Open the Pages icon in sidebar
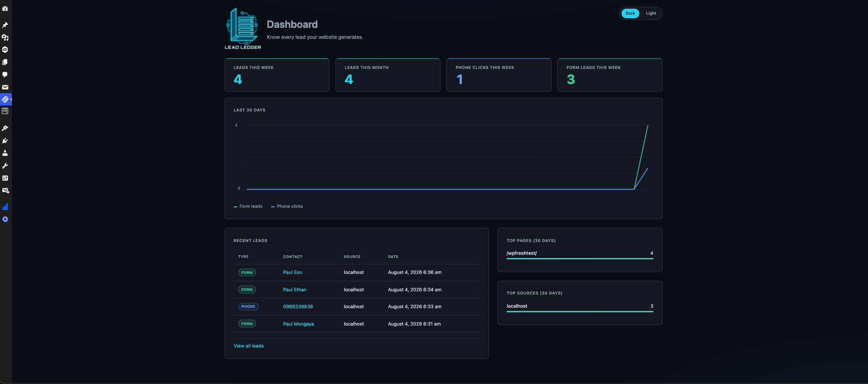Screen dimensions: 868x384 [x=5, y=62]
